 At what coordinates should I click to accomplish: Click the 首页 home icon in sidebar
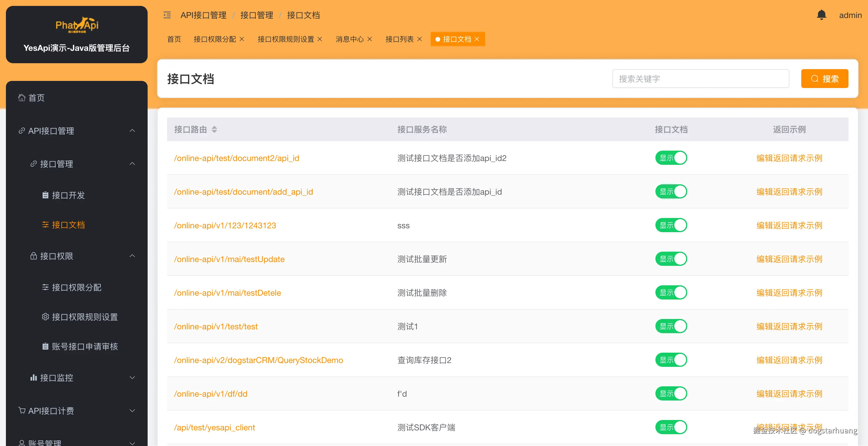(22, 98)
